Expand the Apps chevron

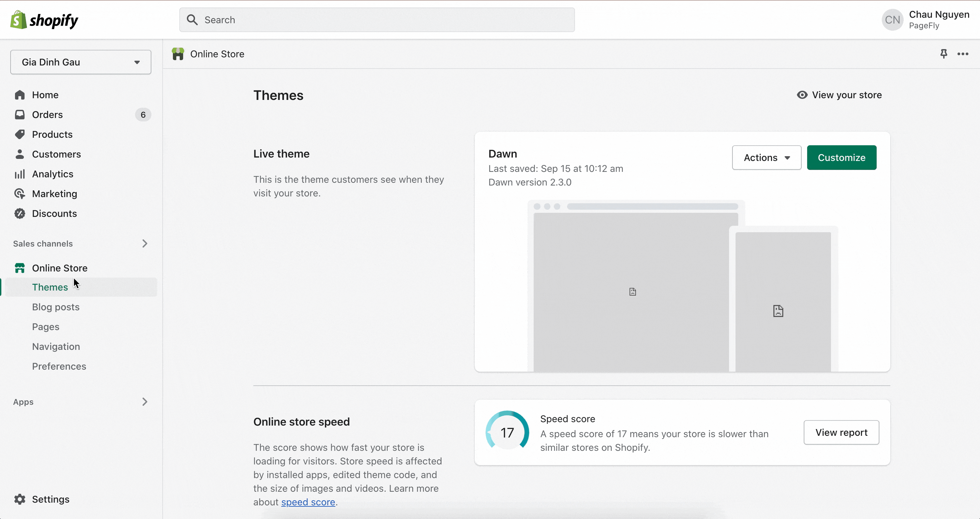145,402
